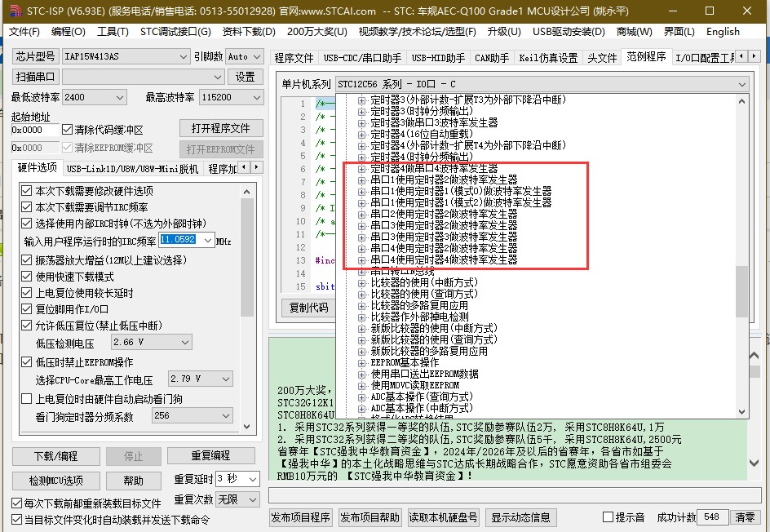Expand EEPROM基本操作 tree node
The width and height of the screenshot is (770, 532).
362,363
